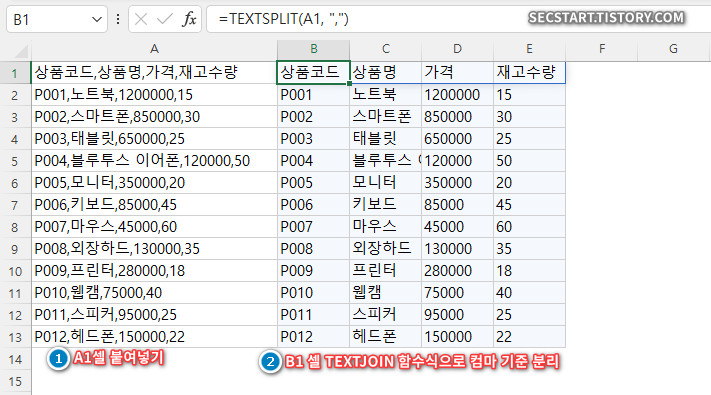This screenshot has width=711, height=395.
Task: Click cell C7 containing 키보드
Action: [x=385, y=205]
